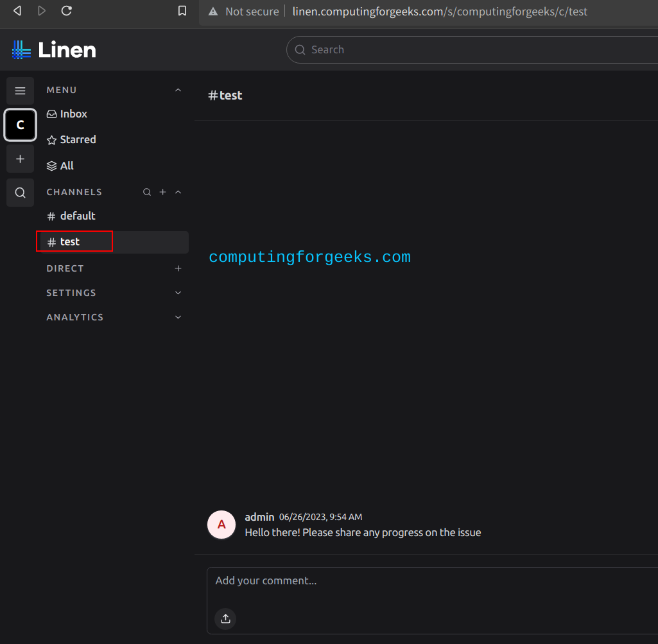
Task: Reload the page with refresh icon
Action: [x=66, y=11]
